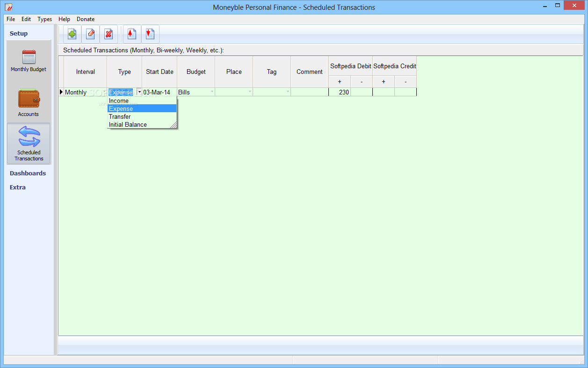
Task: Open the Budget dropdown showing Bills
Action: (x=212, y=92)
